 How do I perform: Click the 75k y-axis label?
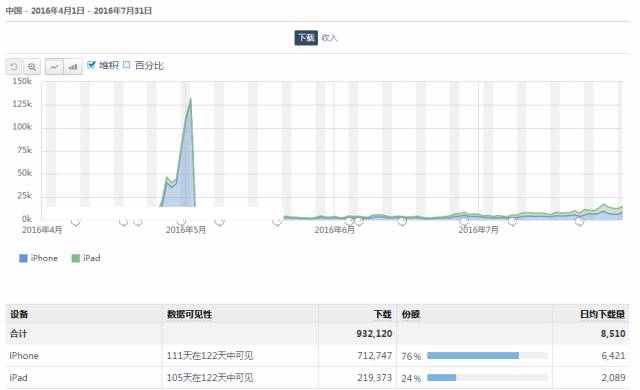(24, 150)
